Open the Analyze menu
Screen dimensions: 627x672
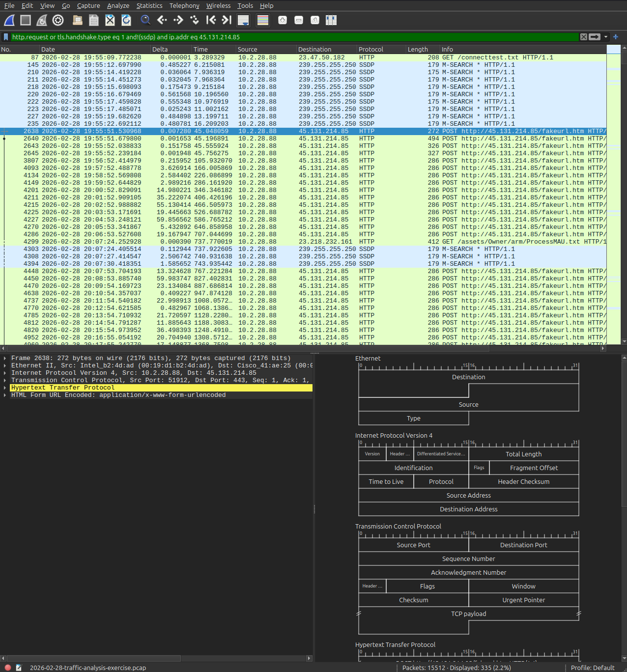click(x=118, y=5)
